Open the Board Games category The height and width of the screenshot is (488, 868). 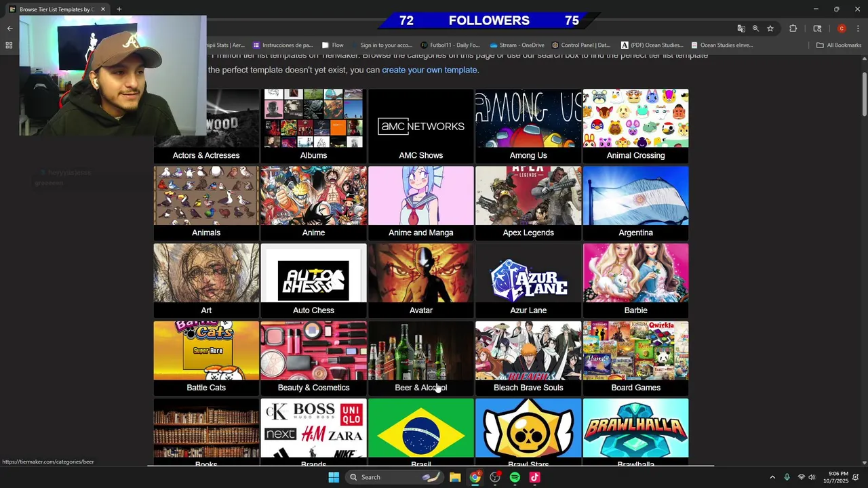click(635, 358)
